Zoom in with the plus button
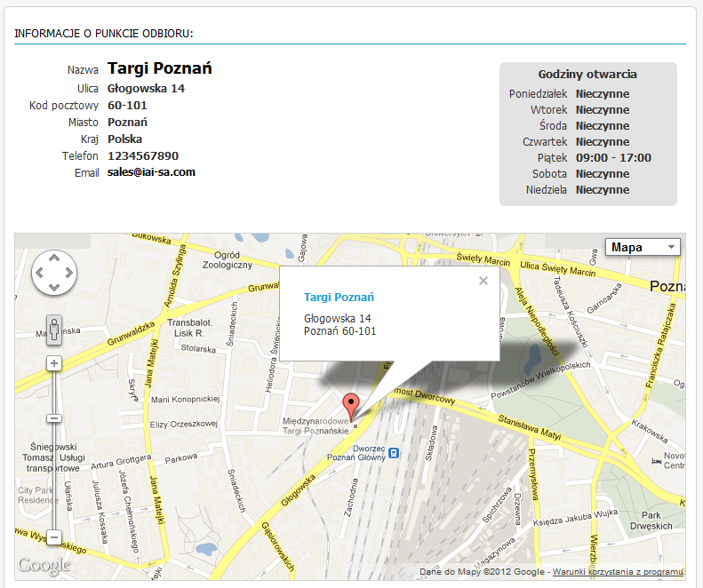703x588 pixels. tap(54, 363)
